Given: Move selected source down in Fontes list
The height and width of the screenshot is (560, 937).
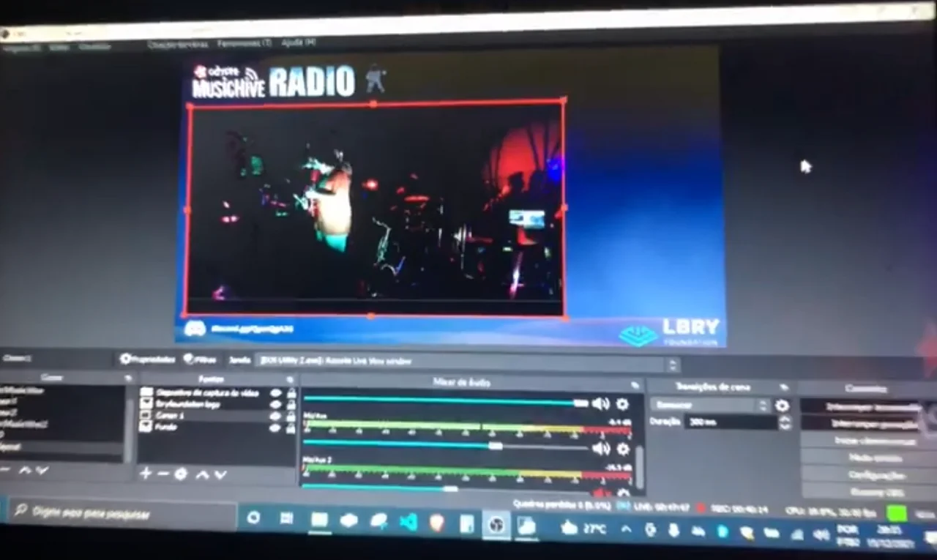Looking at the screenshot, I should click(220, 474).
